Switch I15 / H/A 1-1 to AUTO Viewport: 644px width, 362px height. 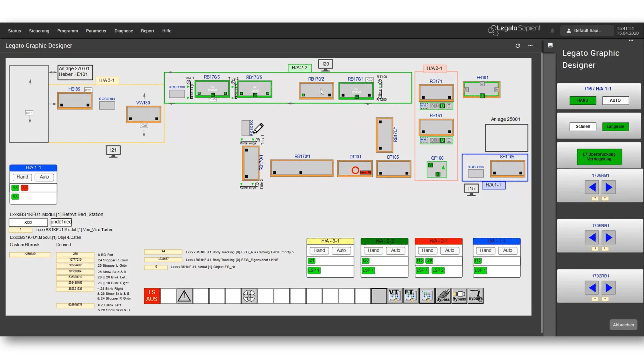pyautogui.click(x=615, y=100)
